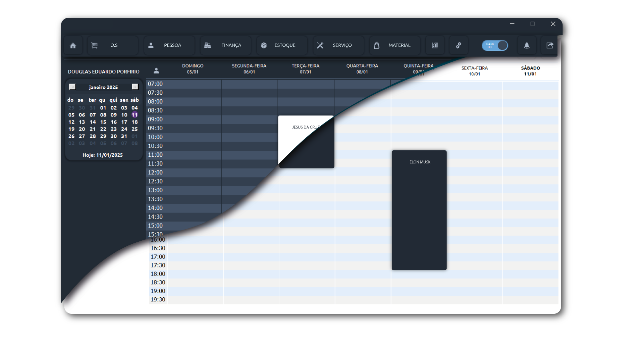Viewport: 644px width, 342px height.
Task: Open the notifications bell icon
Action: (527, 45)
